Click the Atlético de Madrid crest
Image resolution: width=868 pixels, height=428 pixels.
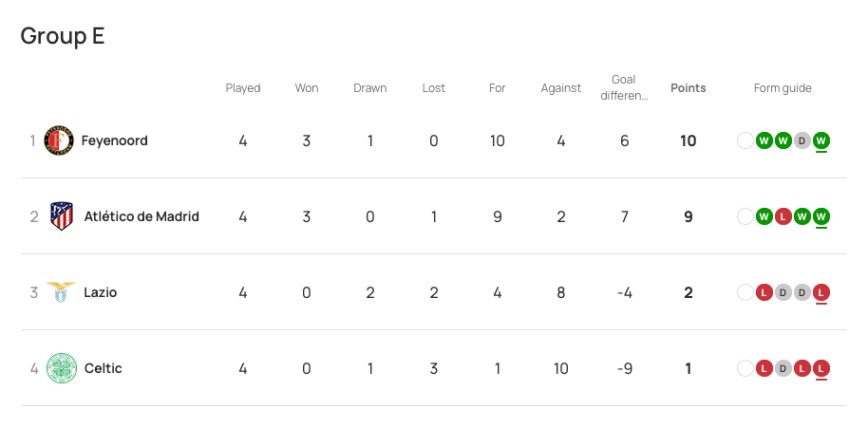[62, 216]
